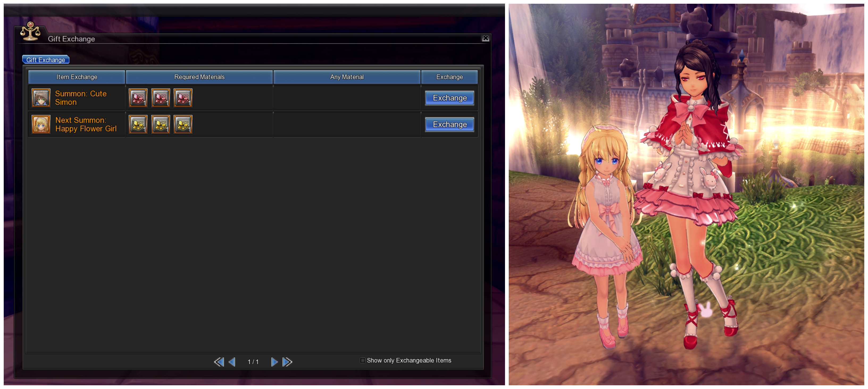Click the Happy Flower Girl portrait icon
Screen dimensions: 868x389
pyautogui.click(x=41, y=124)
